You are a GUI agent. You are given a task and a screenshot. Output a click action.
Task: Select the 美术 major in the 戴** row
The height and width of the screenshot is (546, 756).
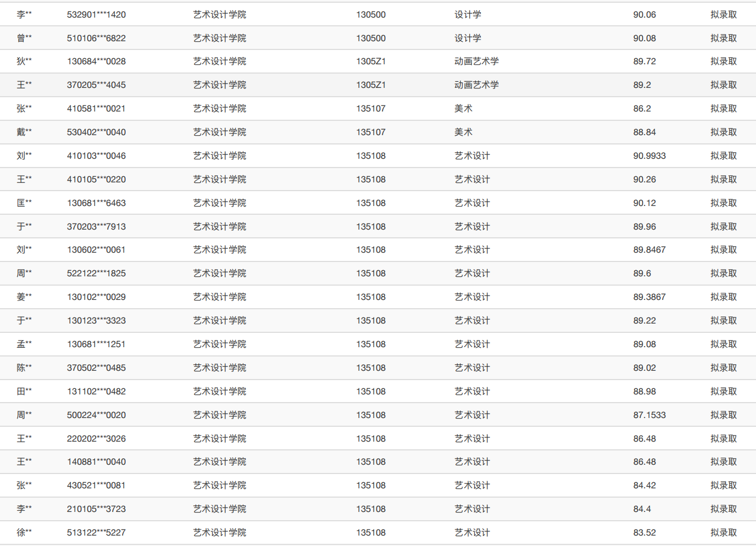(463, 132)
